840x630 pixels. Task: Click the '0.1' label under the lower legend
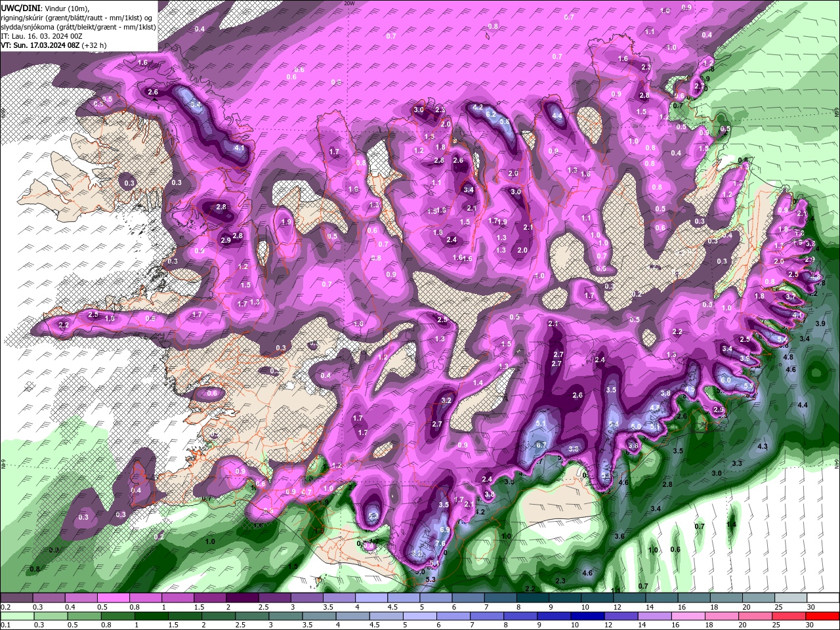[x=5, y=625]
